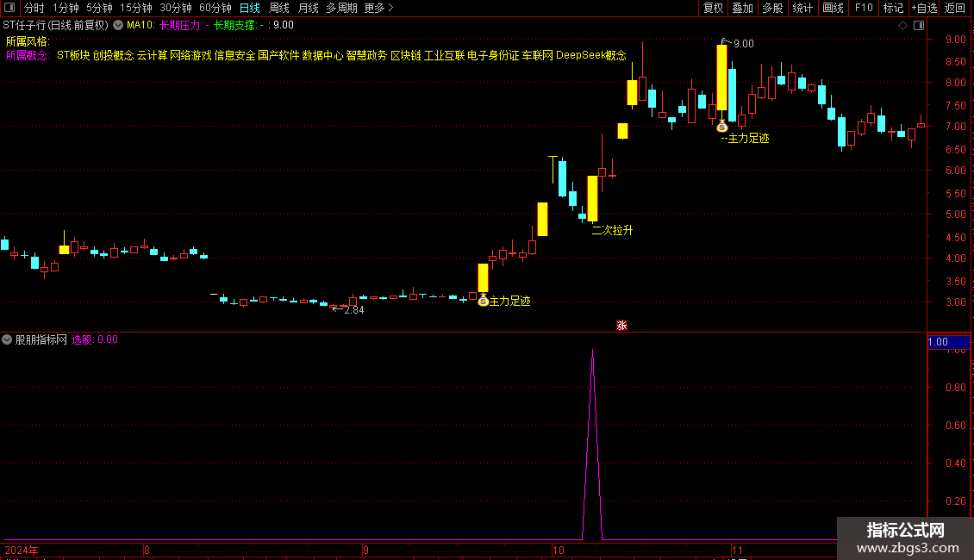Image resolution: width=974 pixels, height=560 pixels.
Task: Click the 智慧政务 concept label
Action: click(x=366, y=55)
